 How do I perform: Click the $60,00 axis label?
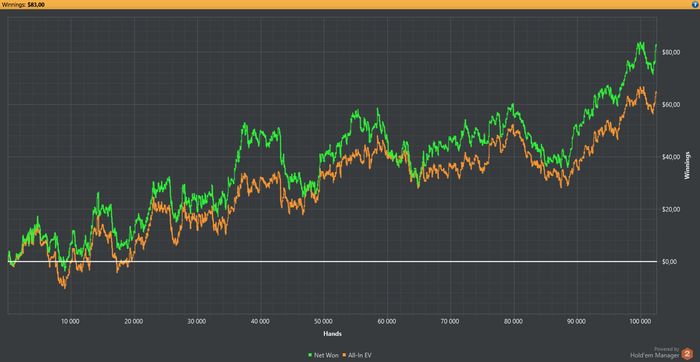(x=671, y=104)
